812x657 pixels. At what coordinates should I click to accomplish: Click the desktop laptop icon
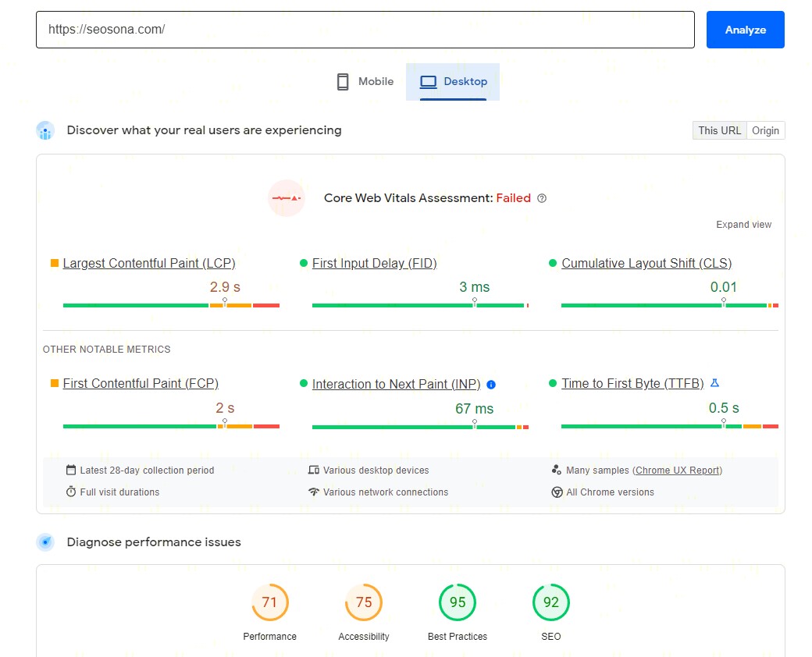428,82
